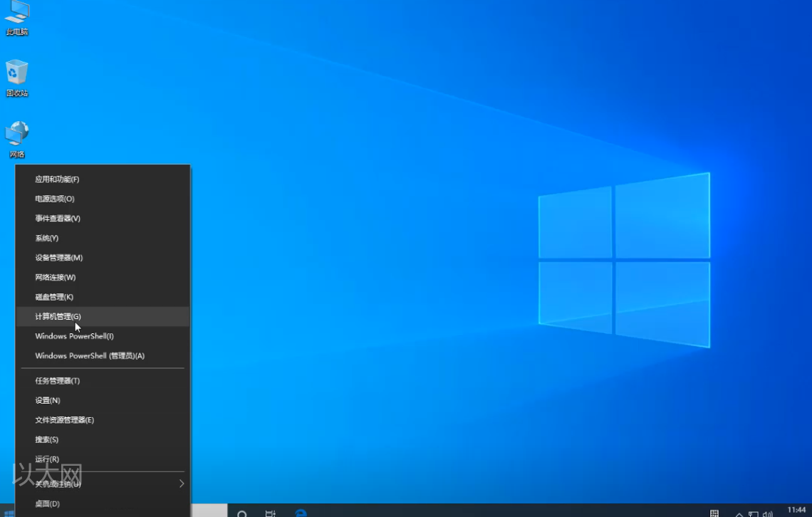Expand the 关机或注销(U) submenu chevron
The image size is (812, 517).
coord(181,483)
